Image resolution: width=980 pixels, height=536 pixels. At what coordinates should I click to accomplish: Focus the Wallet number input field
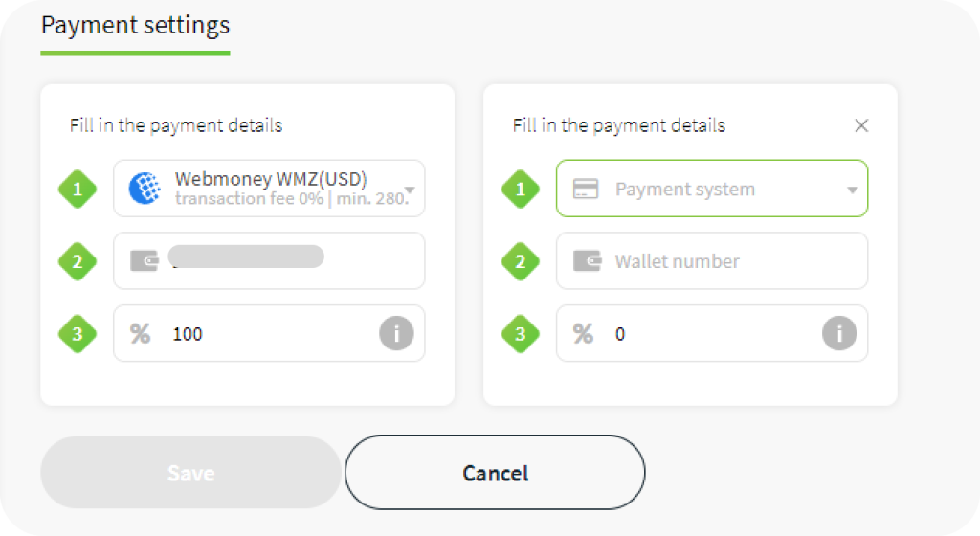[x=712, y=261]
